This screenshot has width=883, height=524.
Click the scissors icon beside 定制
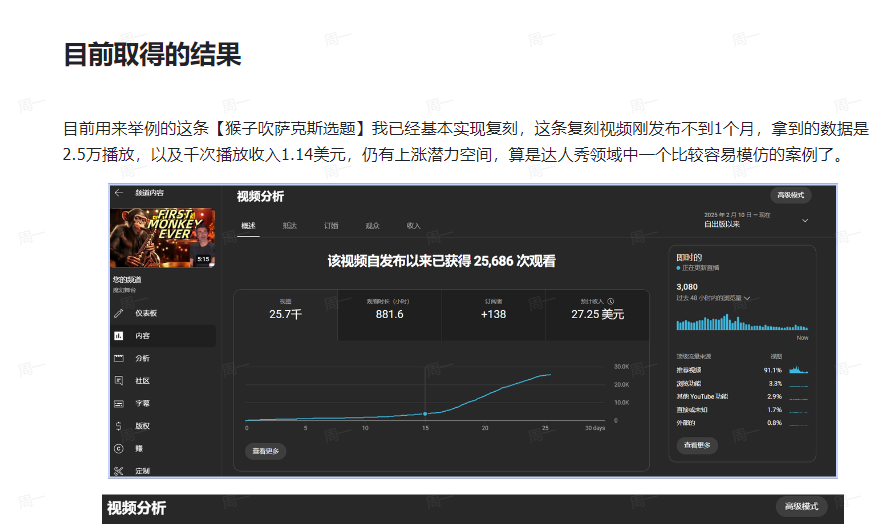tap(118, 471)
